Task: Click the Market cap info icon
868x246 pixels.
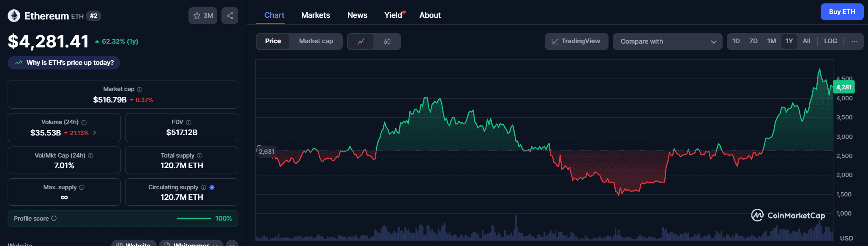Action: [140, 89]
